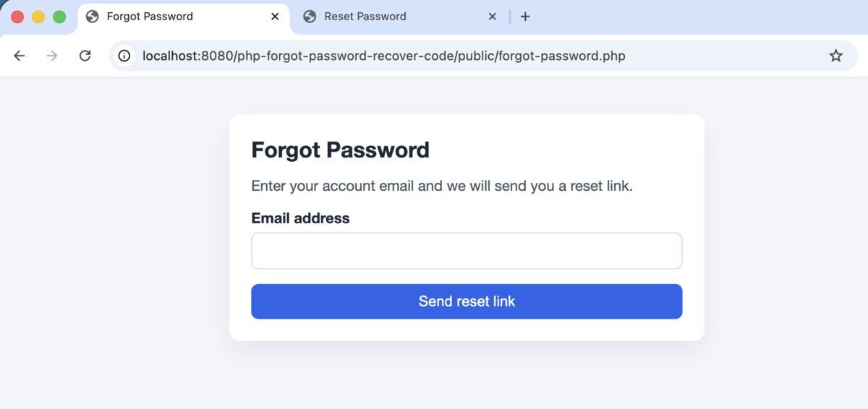This screenshot has height=409, width=868.
Task: Reload the current page
Action: [x=85, y=56]
